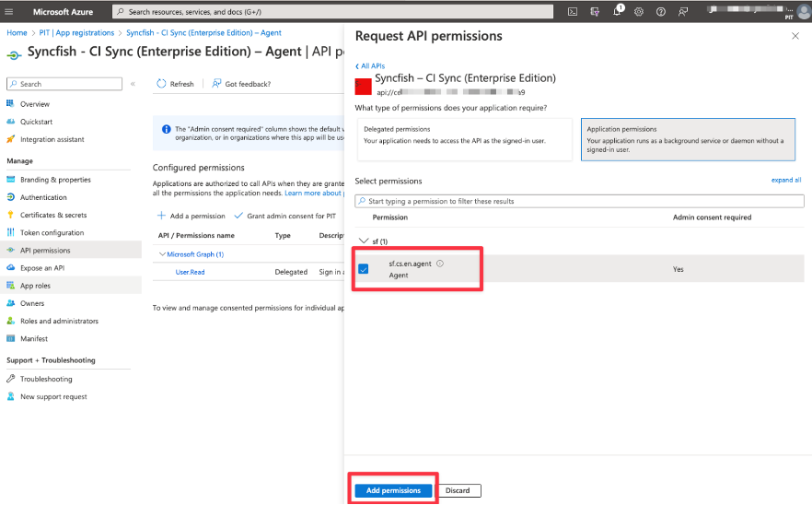Click the Refresh icon in toolbar
Image resolution: width=812 pixels, height=505 pixels.
pyautogui.click(x=162, y=84)
